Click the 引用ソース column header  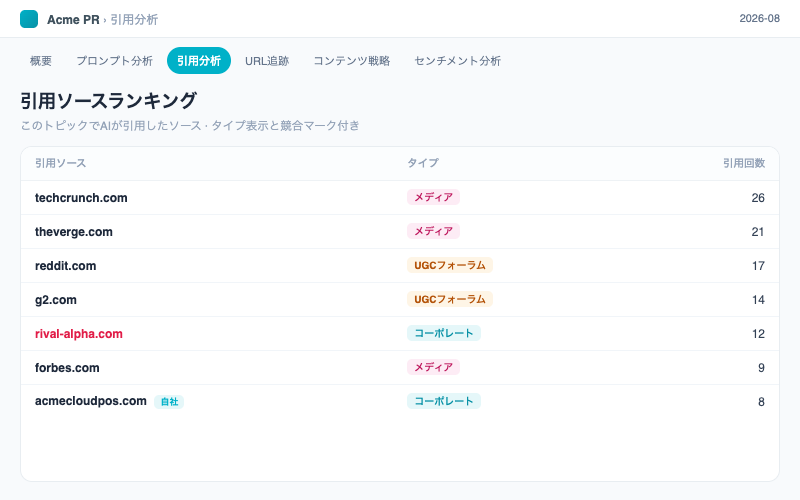61,163
